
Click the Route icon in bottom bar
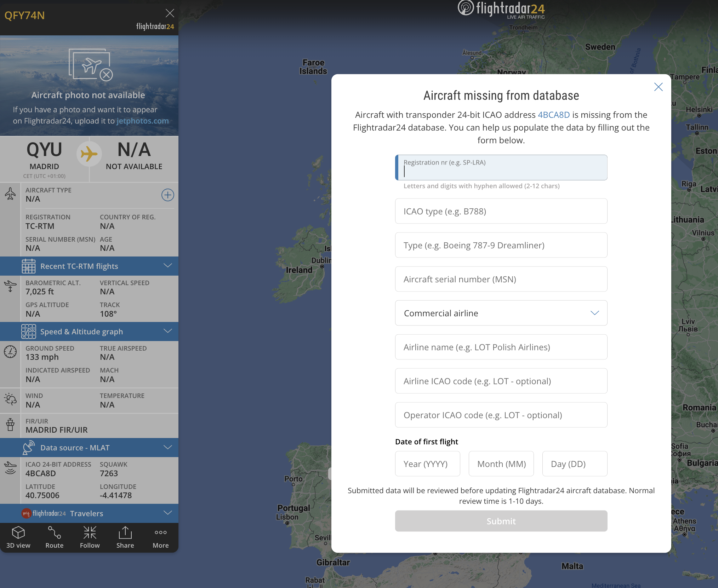pyautogui.click(x=54, y=537)
